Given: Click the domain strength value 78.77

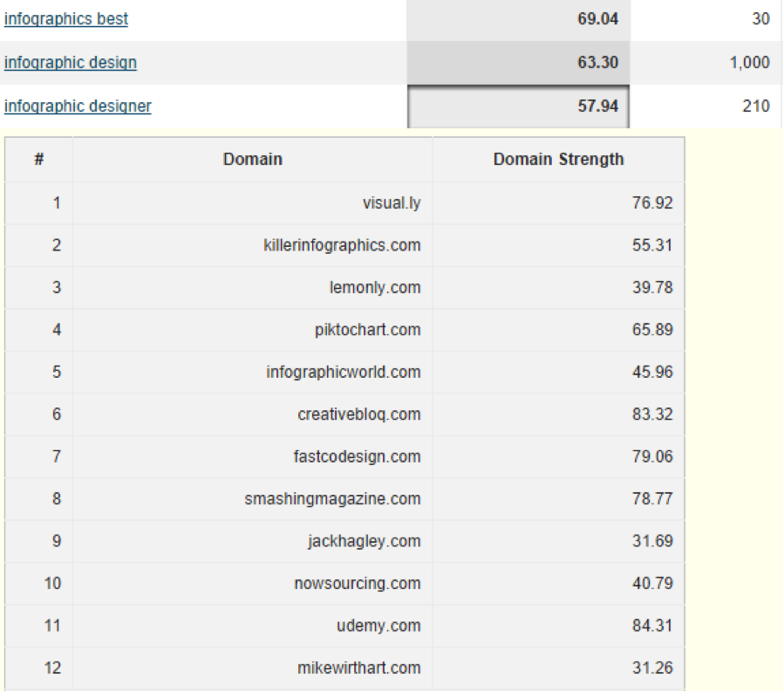Looking at the screenshot, I should pyautogui.click(x=652, y=499).
